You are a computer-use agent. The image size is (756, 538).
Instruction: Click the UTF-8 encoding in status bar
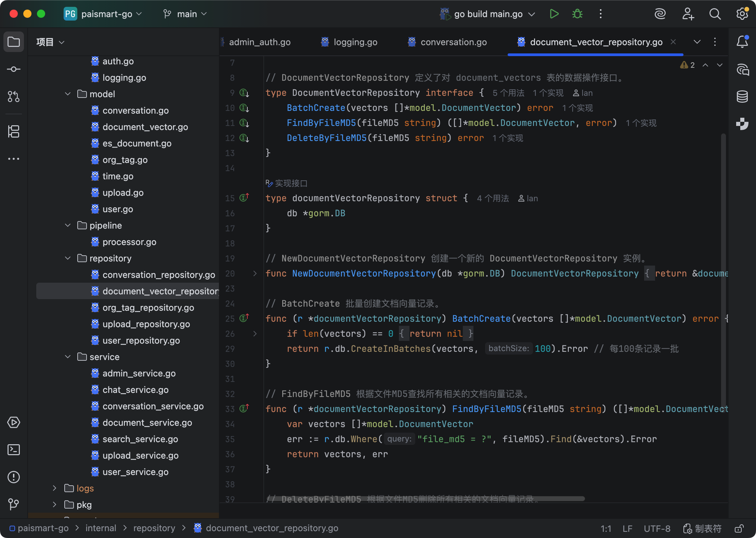[657, 529]
